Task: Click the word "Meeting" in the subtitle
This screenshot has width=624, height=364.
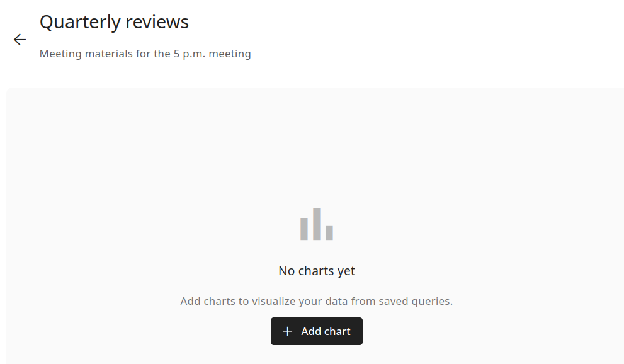Action: [60, 54]
